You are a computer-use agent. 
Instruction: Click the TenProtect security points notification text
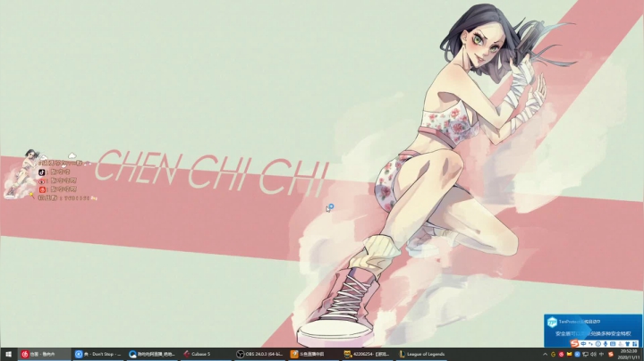[x=593, y=333]
